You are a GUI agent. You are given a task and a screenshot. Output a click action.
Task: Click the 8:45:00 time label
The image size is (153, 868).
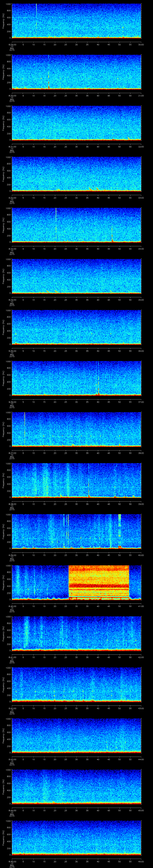coord(12,861)
